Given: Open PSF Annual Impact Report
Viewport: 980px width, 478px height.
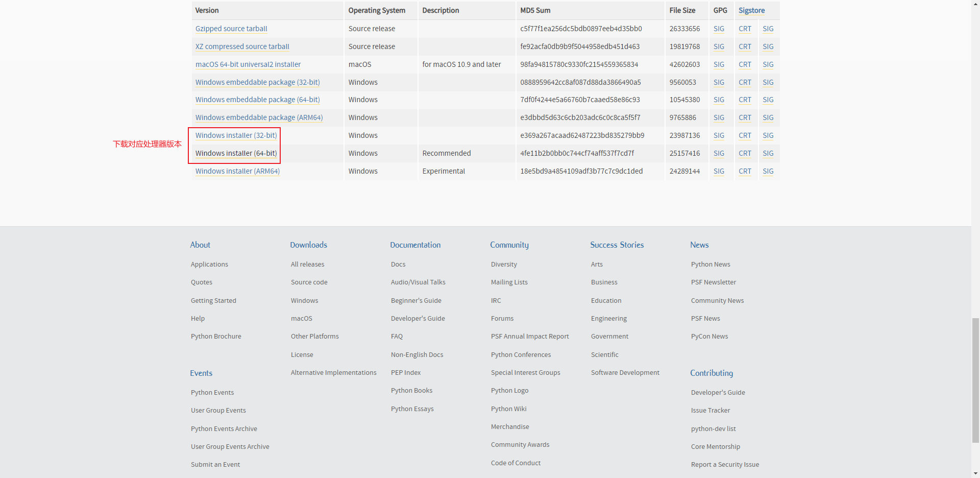Looking at the screenshot, I should tap(530, 336).
